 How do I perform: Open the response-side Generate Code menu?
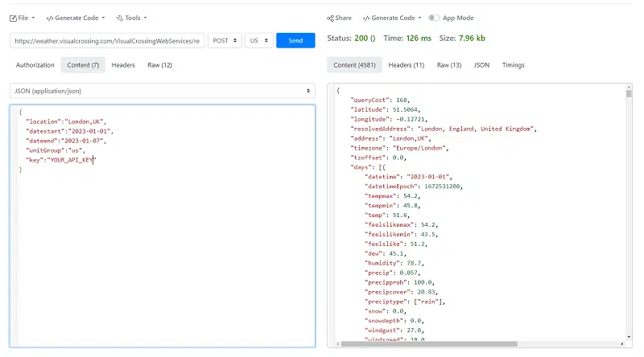tap(392, 18)
